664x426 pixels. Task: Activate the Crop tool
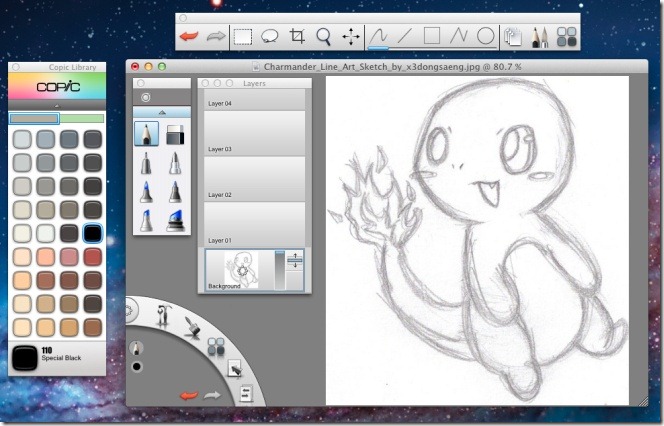297,37
